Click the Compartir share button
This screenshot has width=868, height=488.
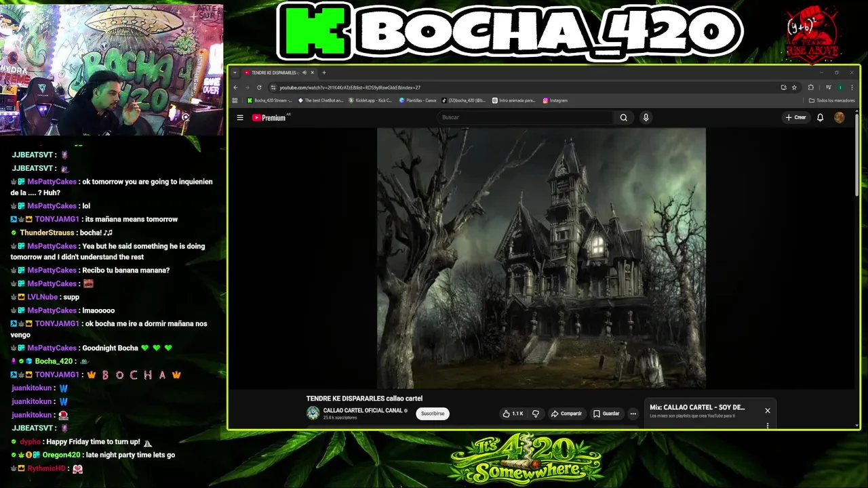[x=566, y=413]
